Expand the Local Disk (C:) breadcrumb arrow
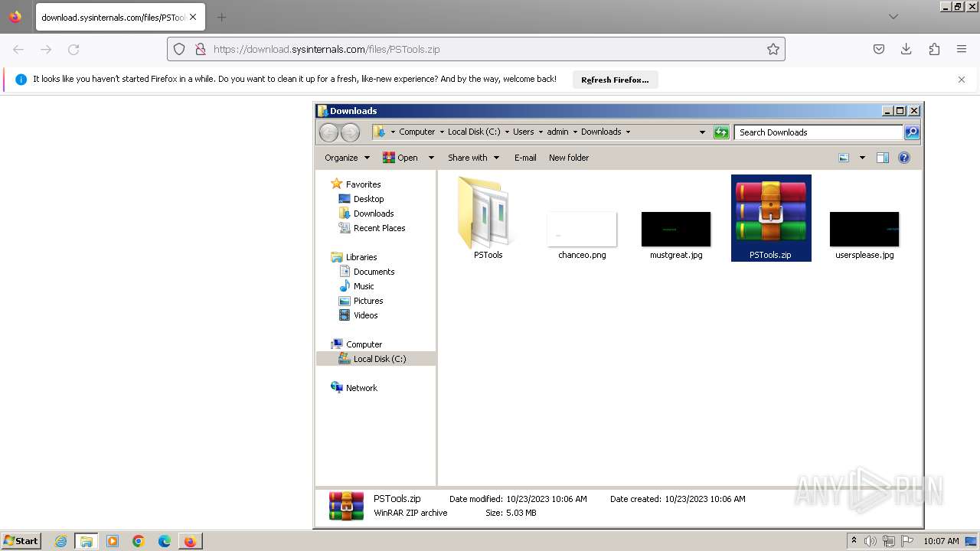The height and width of the screenshot is (551, 980). pyautogui.click(x=507, y=132)
